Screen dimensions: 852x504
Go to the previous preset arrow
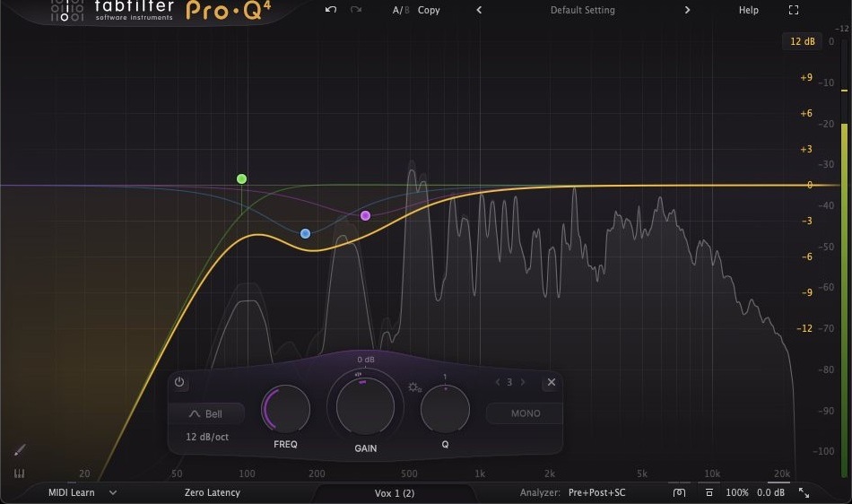click(x=479, y=10)
